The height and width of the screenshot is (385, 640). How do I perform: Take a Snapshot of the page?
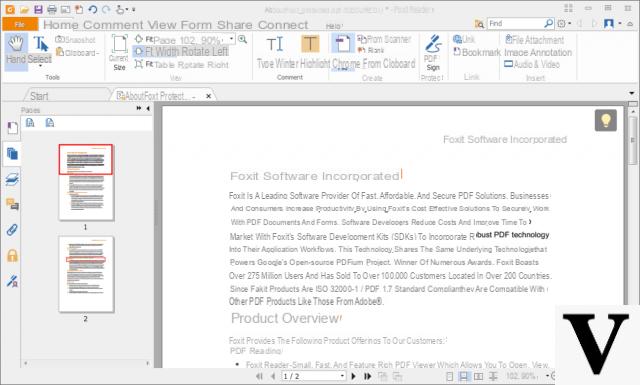(x=75, y=40)
